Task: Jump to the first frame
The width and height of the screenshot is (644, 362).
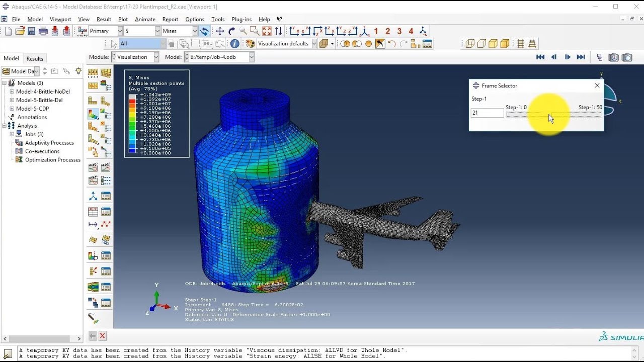Action: 540,57
